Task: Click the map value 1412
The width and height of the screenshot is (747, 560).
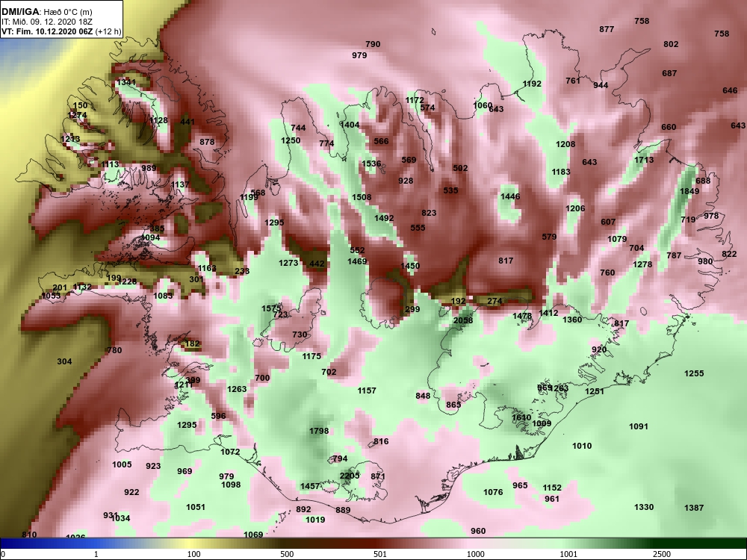Action: point(548,314)
